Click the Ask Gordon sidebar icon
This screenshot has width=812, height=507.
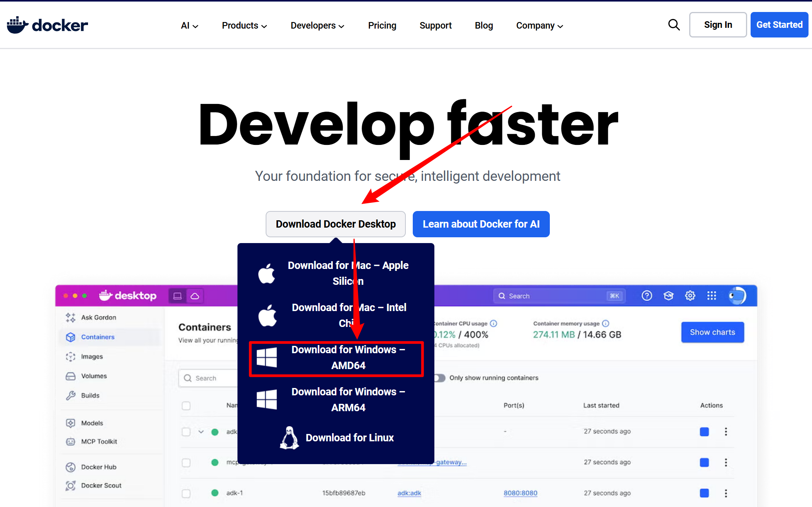[x=70, y=317]
